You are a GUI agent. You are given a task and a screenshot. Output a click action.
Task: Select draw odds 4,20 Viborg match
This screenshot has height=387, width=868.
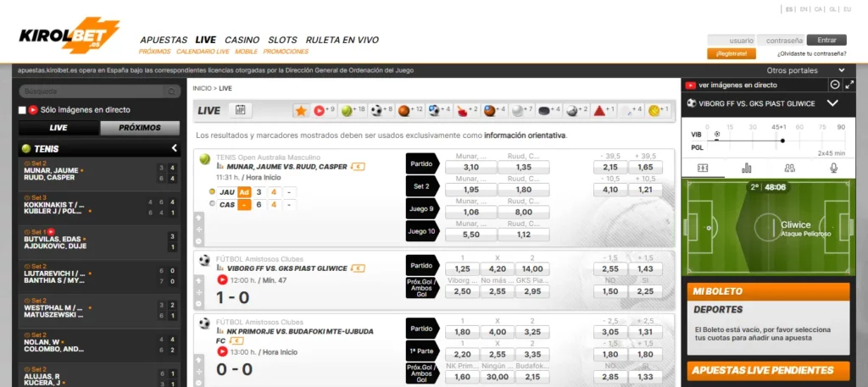497,268
